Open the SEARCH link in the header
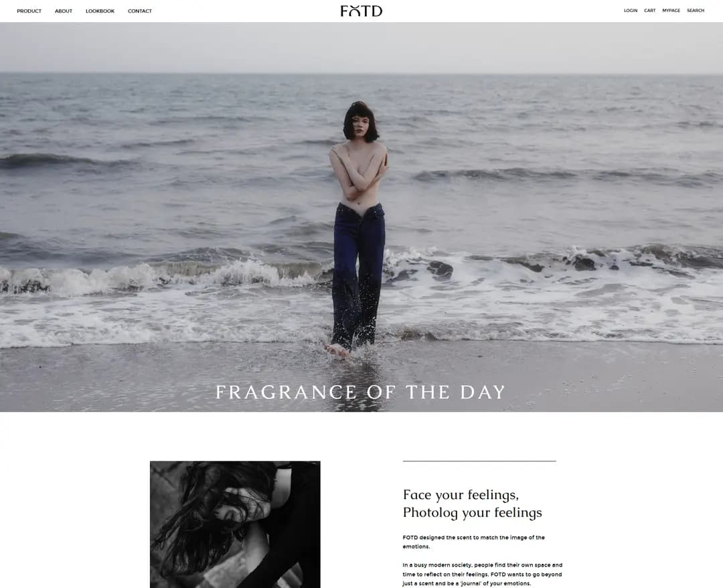 [x=696, y=11]
